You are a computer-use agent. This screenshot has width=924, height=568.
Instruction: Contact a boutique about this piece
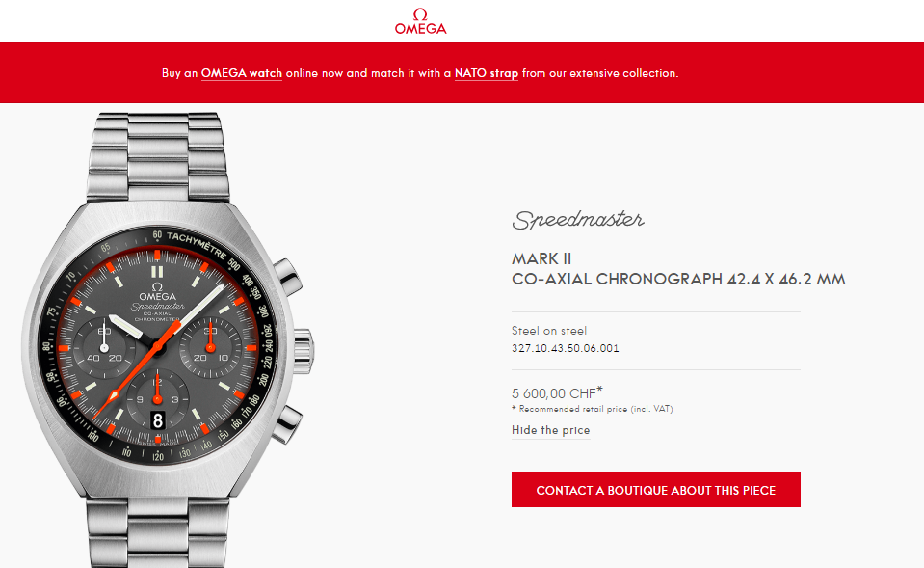656,490
